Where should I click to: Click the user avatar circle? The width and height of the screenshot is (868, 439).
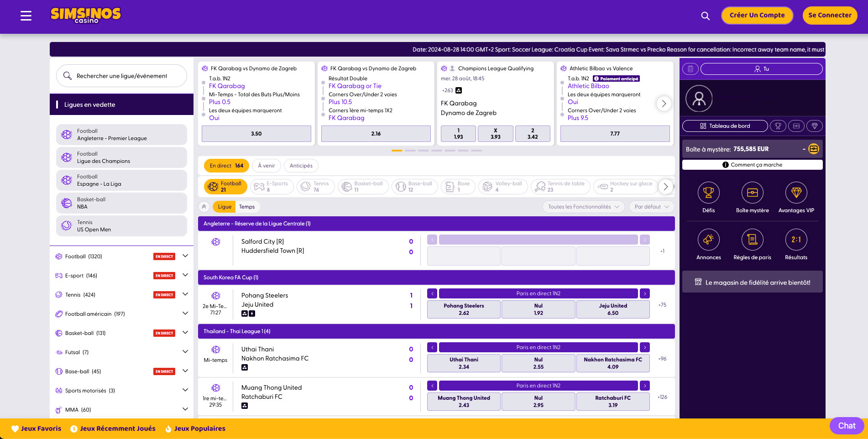pyautogui.click(x=699, y=99)
